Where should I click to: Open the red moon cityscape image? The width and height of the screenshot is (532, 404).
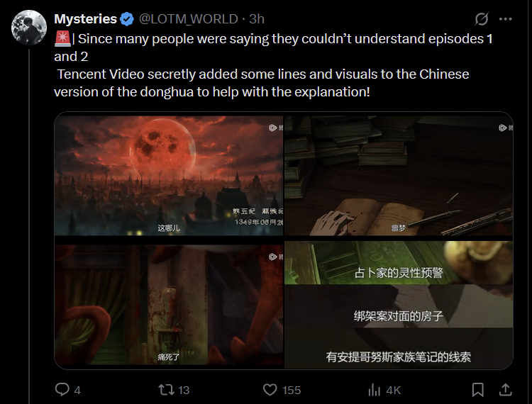[x=169, y=176]
